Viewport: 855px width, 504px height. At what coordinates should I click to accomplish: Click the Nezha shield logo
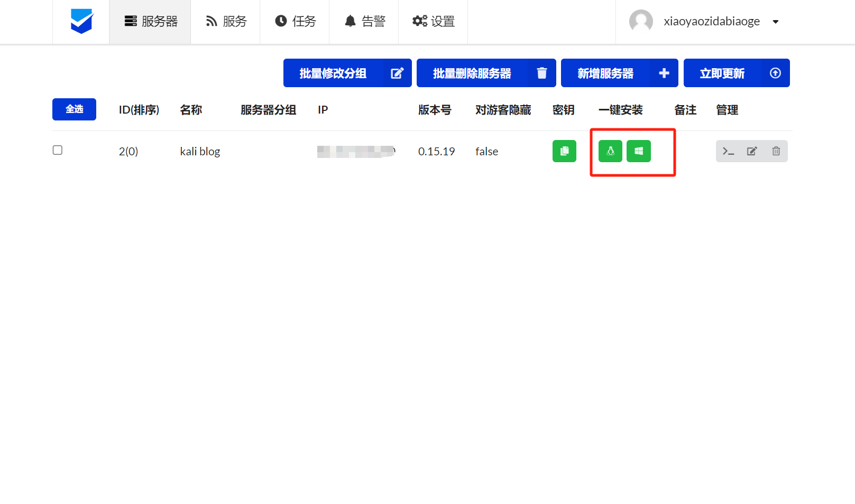pos(81,21)
